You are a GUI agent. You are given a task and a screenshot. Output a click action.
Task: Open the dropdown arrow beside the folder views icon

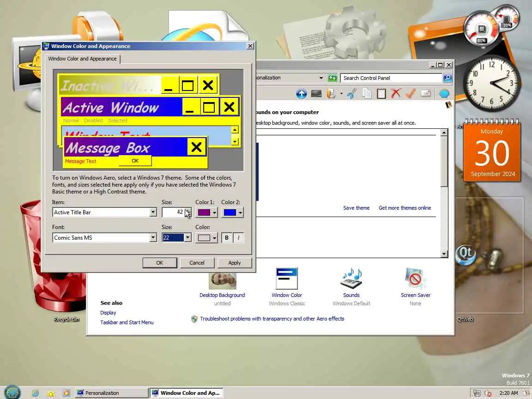pyautogui.click(x=341, y=94)
